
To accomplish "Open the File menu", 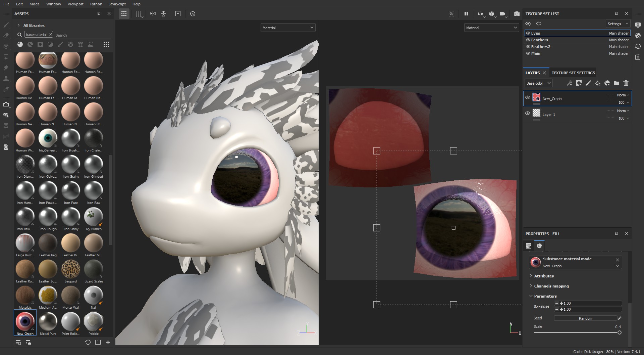I will pyautogui.click(x=6, y=4).
